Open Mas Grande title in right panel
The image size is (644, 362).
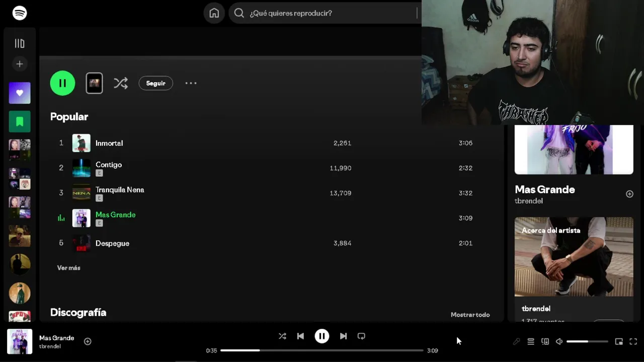[x=545, y=190]
